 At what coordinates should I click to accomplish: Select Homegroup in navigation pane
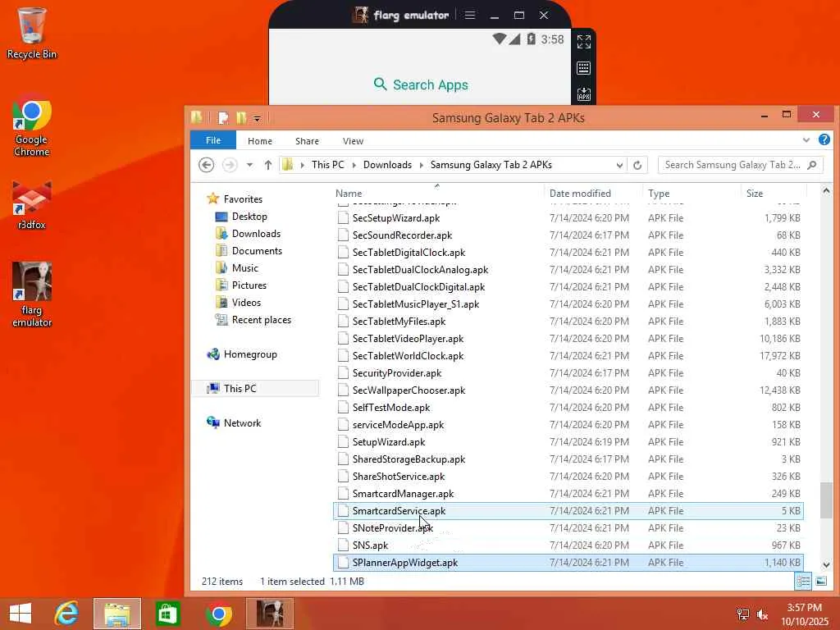250,354
